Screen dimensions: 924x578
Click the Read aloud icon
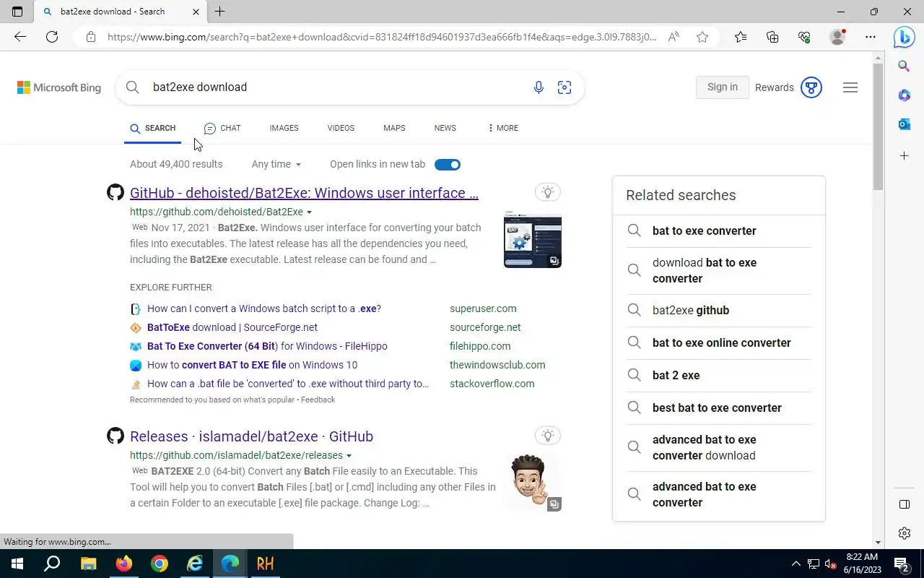point(674,37)
